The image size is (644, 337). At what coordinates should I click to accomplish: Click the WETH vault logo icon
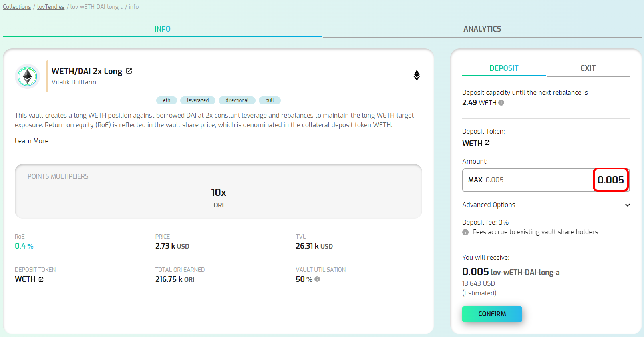tap(27, 76)
